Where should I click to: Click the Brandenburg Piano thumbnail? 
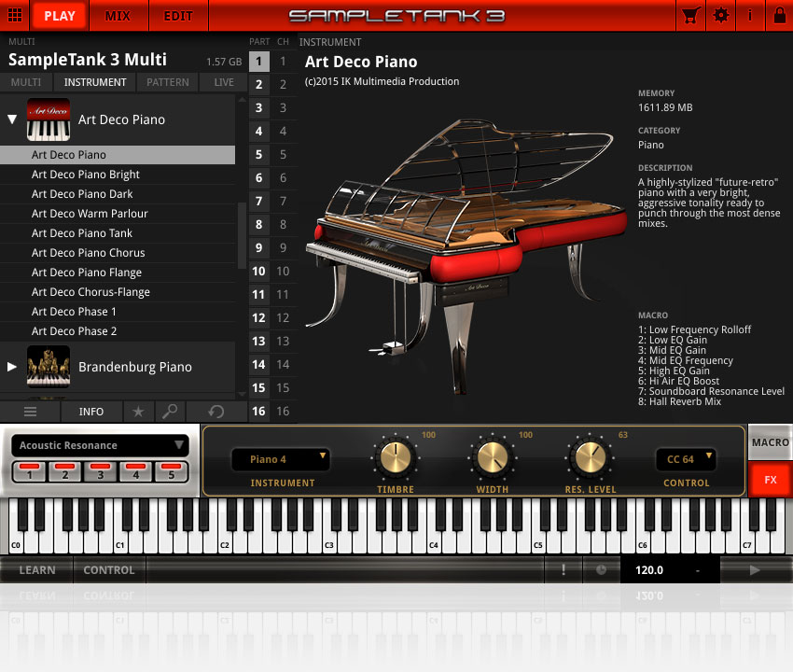point(48,367)
